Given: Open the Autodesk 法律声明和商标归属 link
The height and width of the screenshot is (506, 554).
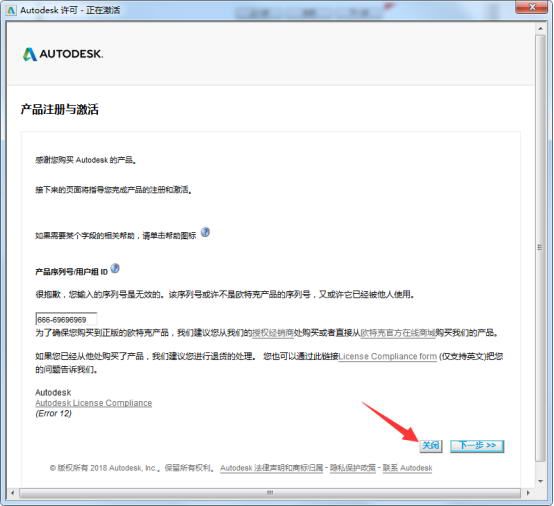Looking at the screenshot, I should pyautogui.click(x=272, y=468).
